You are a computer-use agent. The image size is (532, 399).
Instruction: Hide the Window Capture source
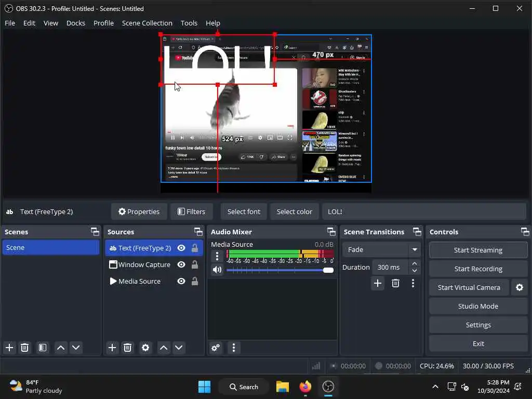[x=181, y=264]
